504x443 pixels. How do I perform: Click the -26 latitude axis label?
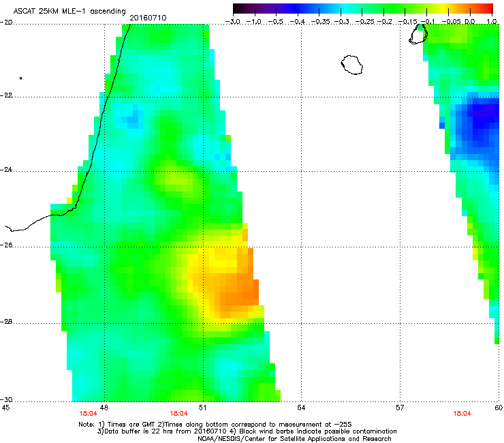6,245
